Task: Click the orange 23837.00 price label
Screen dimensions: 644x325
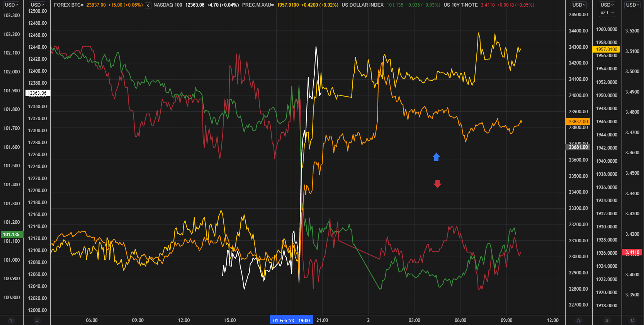Action: [x=578, y=121]
